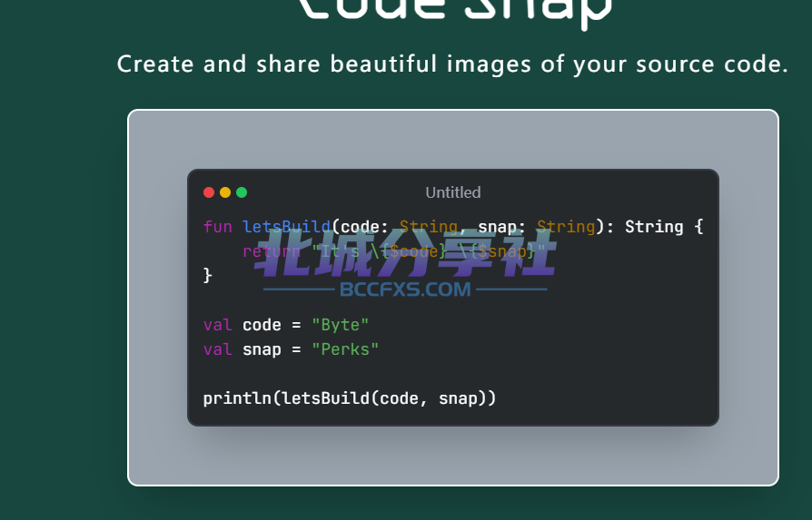Click the return statement line in the code
The width and height of the screenshot is (812, 520).
(x=393, y=251)
